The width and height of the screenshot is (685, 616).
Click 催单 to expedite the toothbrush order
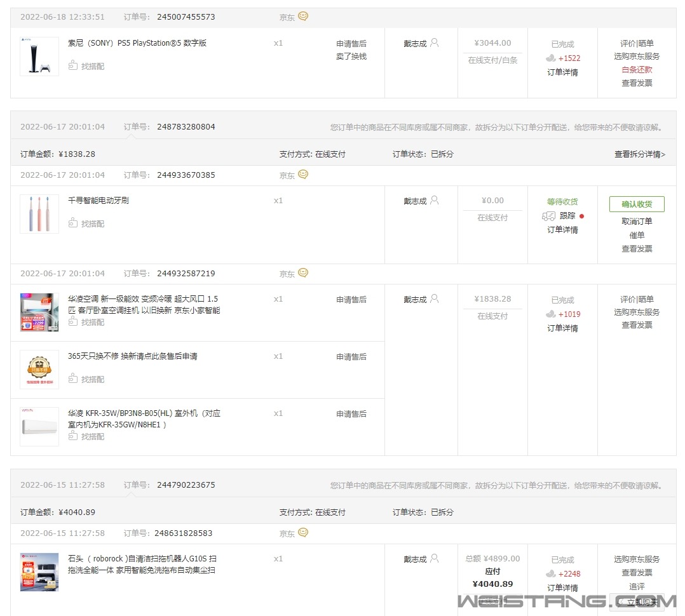pos(637,236)
